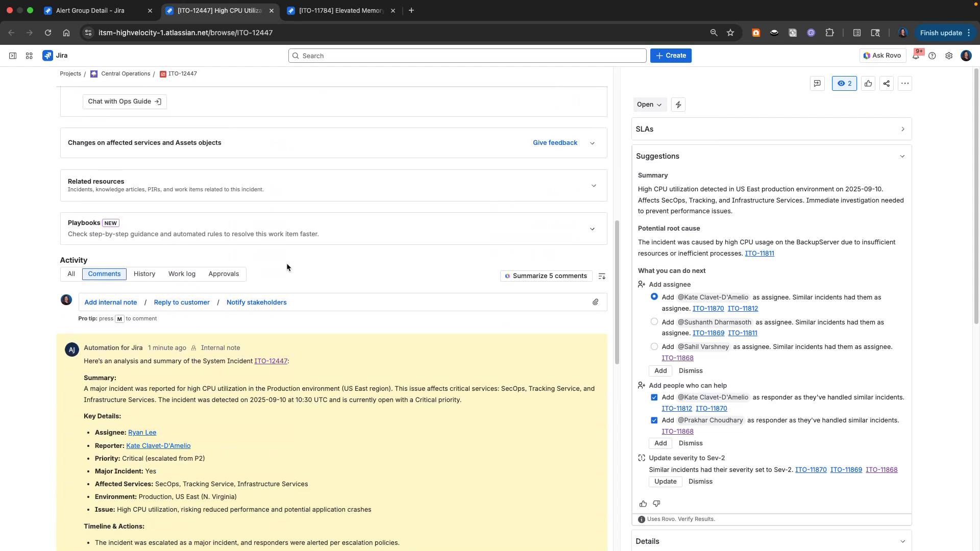The image size is (980, 551).
Task: Open the more actions ellipsis icon
Action: click(904, 83)
